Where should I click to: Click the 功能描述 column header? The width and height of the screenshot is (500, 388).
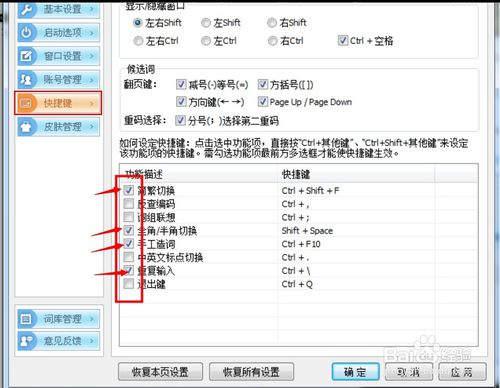click(199, 174)
